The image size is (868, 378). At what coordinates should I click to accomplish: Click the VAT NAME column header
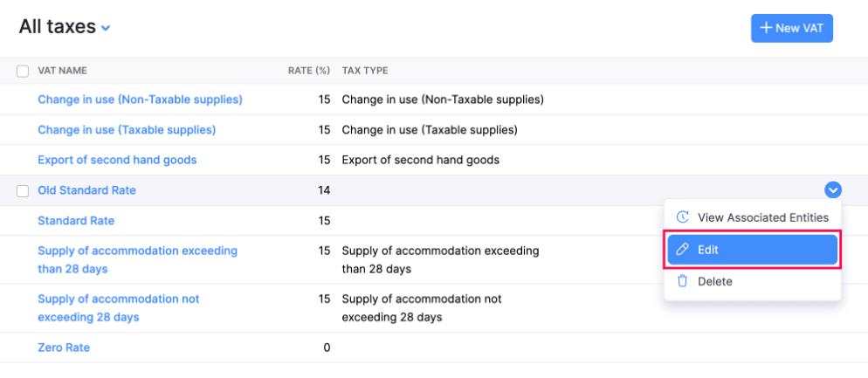coord(62,71)
